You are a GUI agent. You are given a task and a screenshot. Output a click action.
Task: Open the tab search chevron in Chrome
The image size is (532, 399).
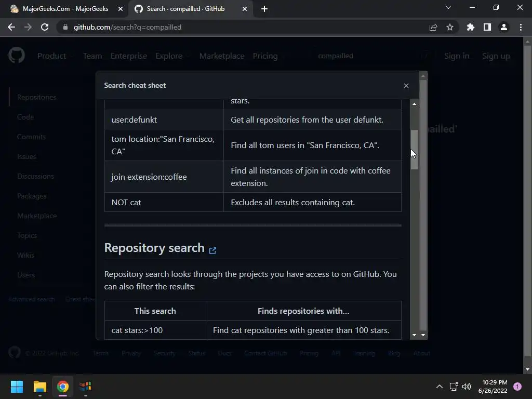click(x=448, y=7)
